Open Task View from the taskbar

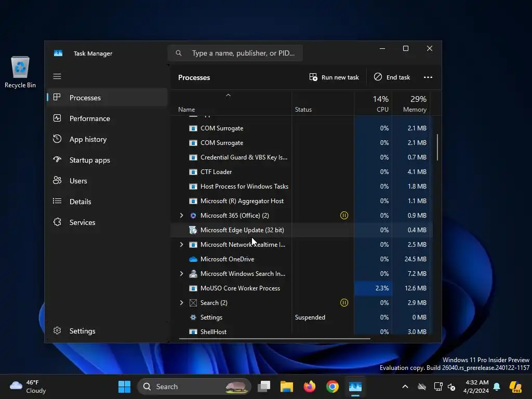click(264, 387)
